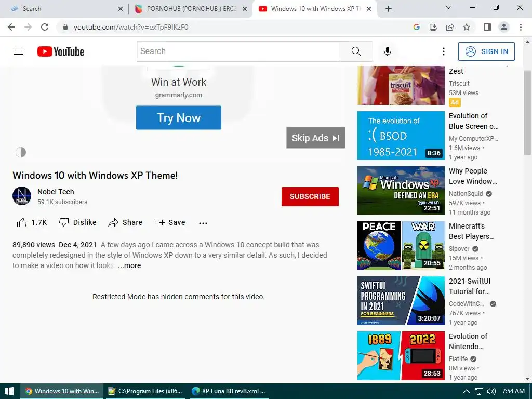Bookmark this page with the star icon

(x=467, y=27)
